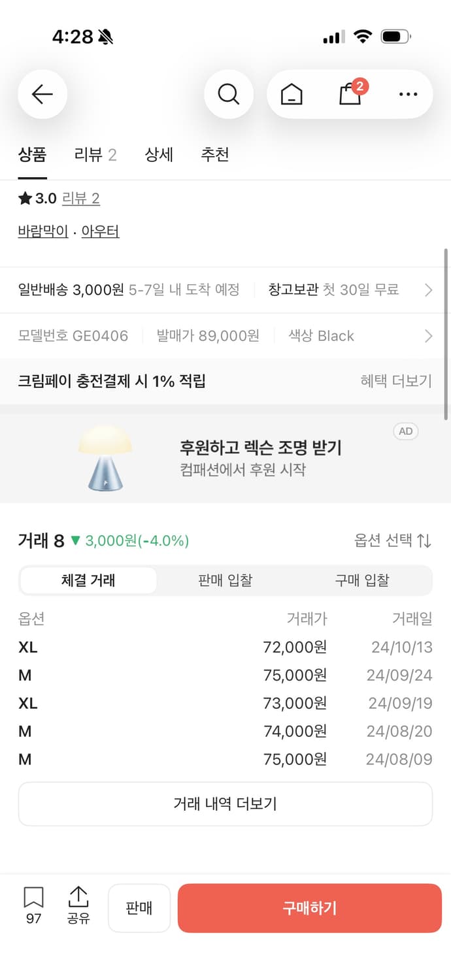Open the home screen icon

click(292, 94)
